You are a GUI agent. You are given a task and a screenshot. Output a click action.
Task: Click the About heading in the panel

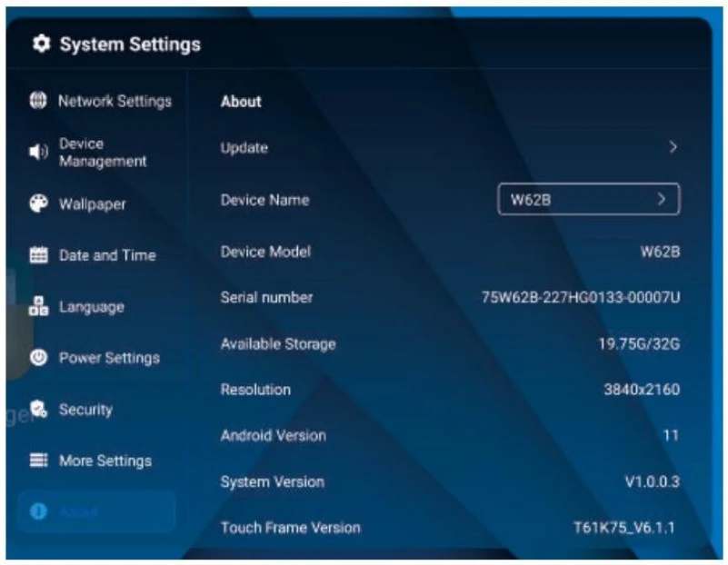click(x=241, y=101)
